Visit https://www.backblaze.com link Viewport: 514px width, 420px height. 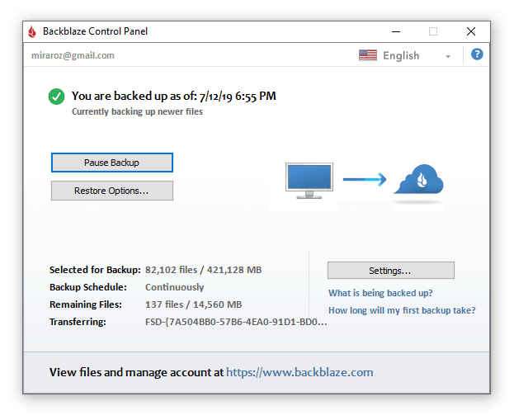(x=299, y=372)
